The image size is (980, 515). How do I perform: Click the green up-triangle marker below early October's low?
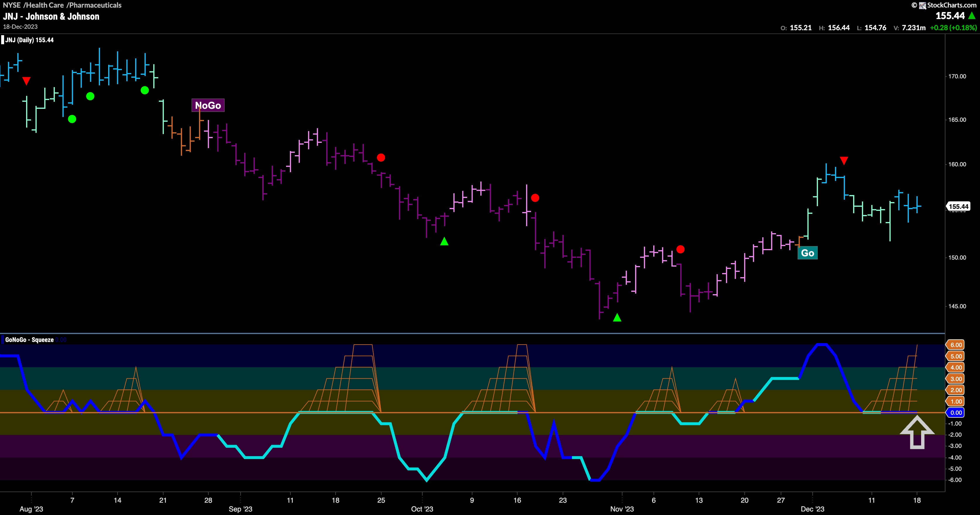coord(444,241)
